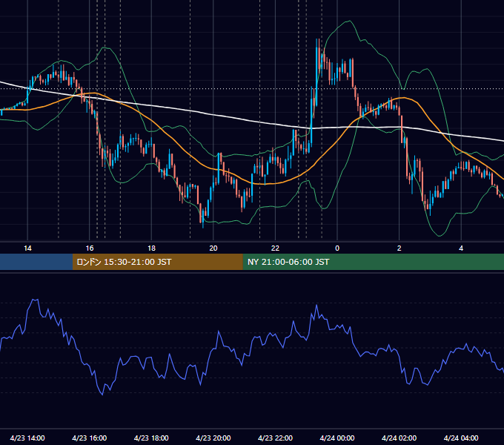Screen dimensions: 504x445
Task: Click the 14 hour label on upper chart axis
Action: pyautogui.click(x=27, y=248)
